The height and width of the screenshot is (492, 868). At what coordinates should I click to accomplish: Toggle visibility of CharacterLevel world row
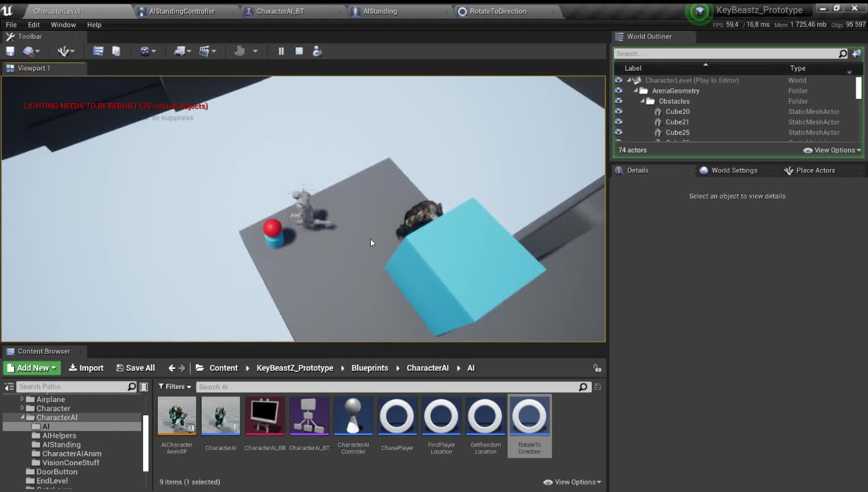(619, 80)
